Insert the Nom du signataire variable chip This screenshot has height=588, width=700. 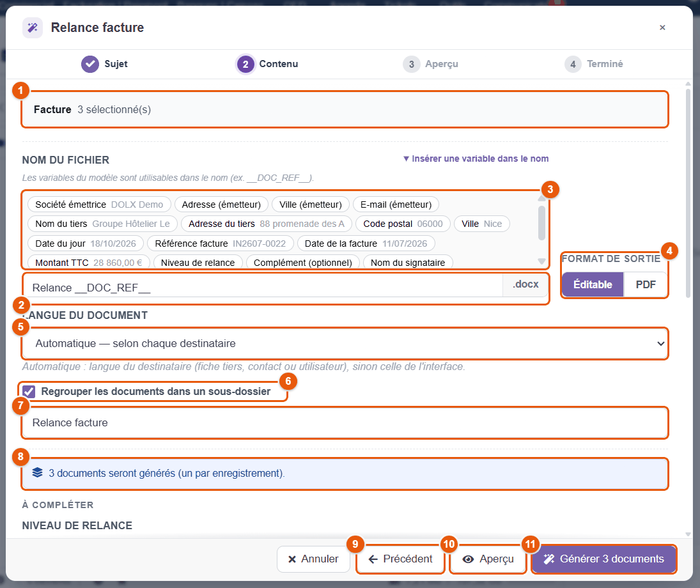408,263
